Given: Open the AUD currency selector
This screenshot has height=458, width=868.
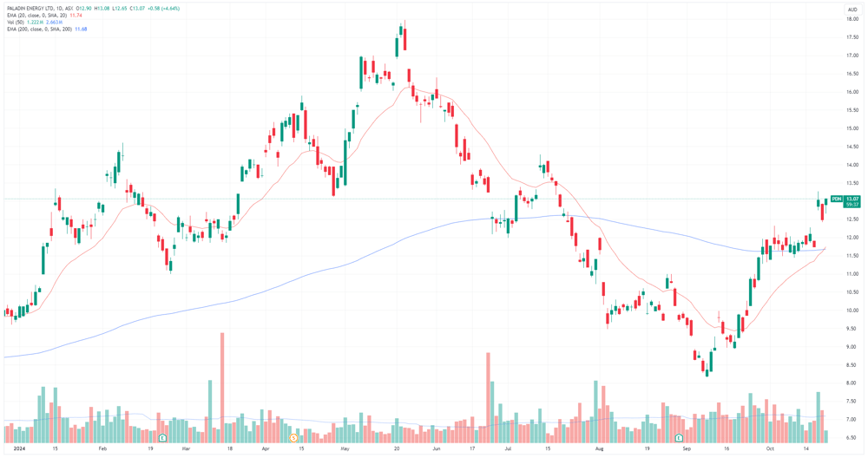Looking at the screenshot, I should (852, 10).
